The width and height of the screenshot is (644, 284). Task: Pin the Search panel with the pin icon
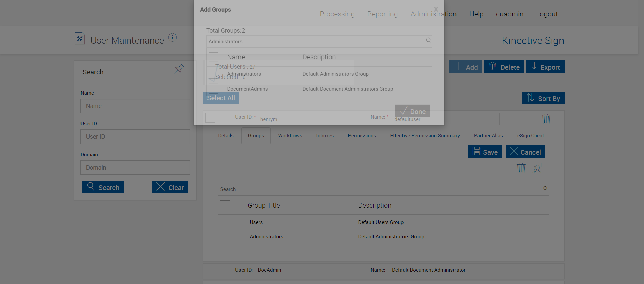[x=180, y=69]
